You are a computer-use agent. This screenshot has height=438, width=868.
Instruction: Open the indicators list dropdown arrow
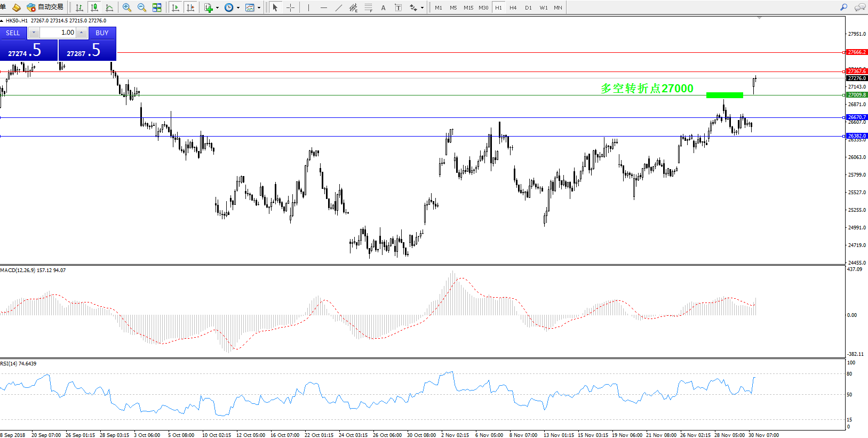click(217, 8)
